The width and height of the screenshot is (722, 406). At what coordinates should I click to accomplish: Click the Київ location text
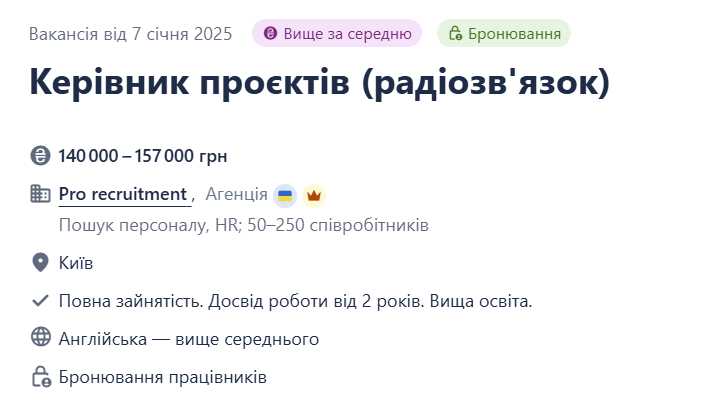[76, 263]
